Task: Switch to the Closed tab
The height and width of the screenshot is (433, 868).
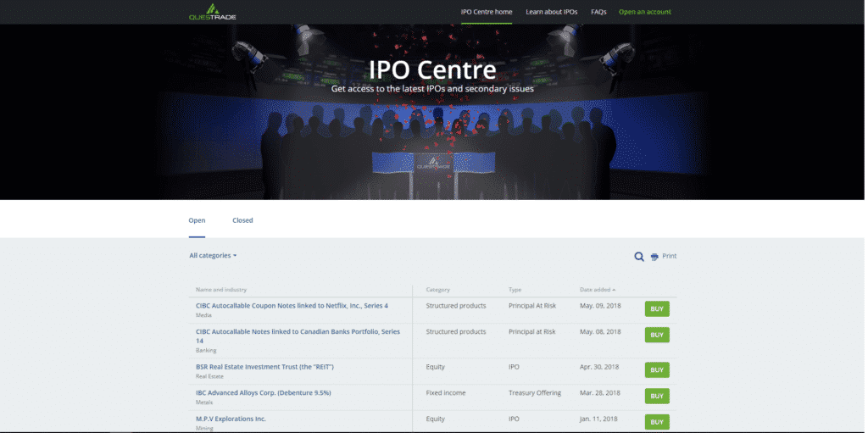Action: (242, 220)
